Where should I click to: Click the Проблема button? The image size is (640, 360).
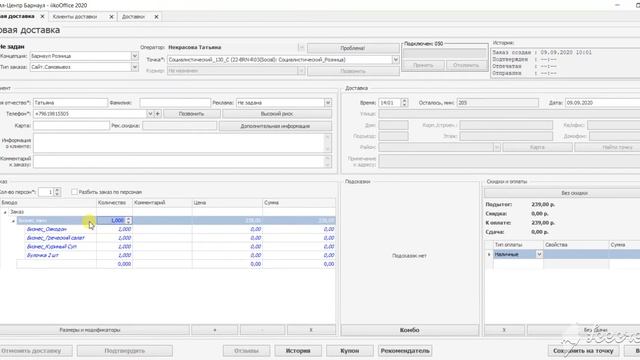(x=353, y=48)
